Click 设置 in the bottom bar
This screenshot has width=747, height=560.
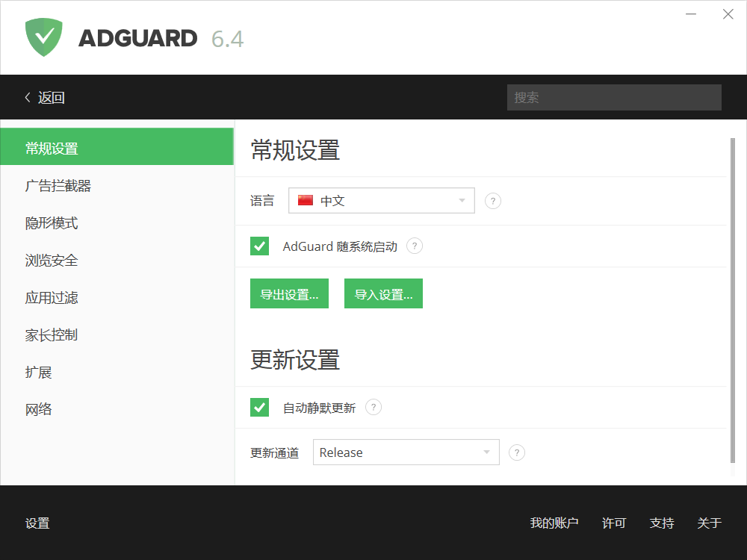[37, 523]
